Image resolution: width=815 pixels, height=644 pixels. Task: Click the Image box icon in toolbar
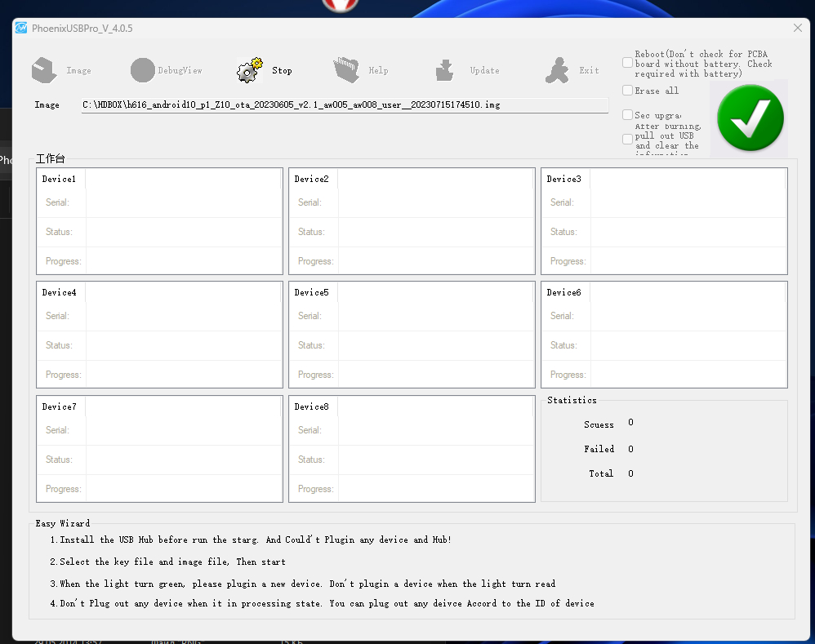click(x=44, y=70)
